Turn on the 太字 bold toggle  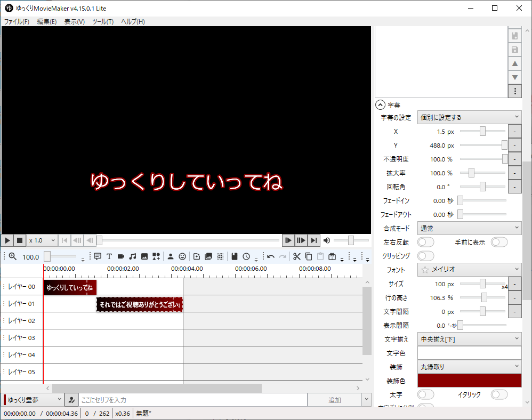click(x=425, y=394)
